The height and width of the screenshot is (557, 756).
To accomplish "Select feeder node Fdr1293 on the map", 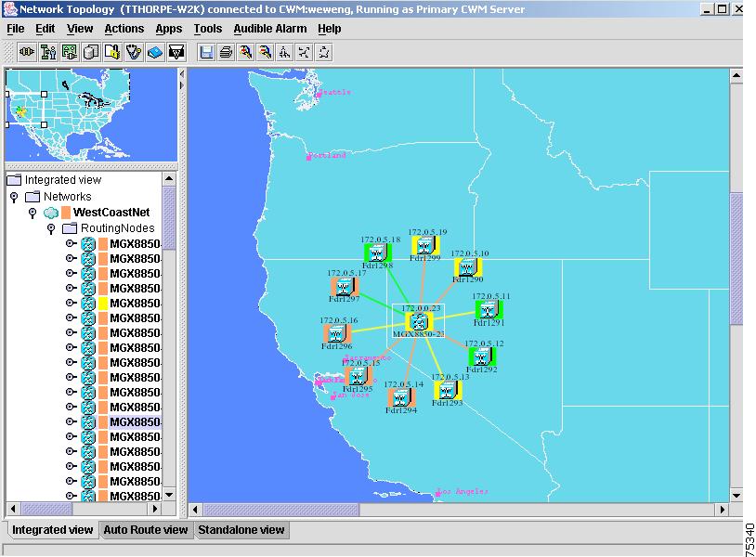I will tap(448, 390).
